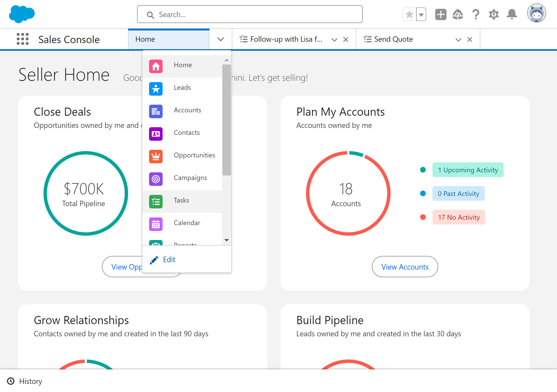Click the 0 Past Activity badge

click(x=458, y=193)
